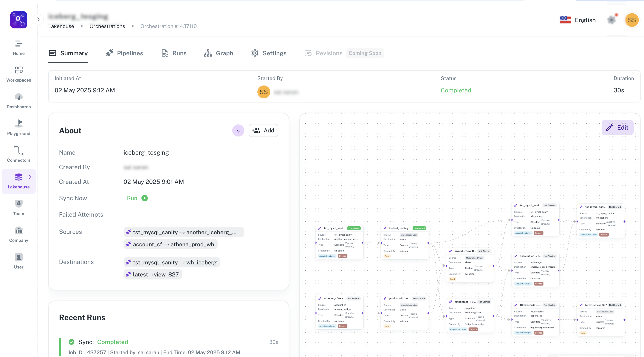Click Orchestration #1437110 breadcrumb
This screenshot has height=357, width=644.
tap(169, 26)
